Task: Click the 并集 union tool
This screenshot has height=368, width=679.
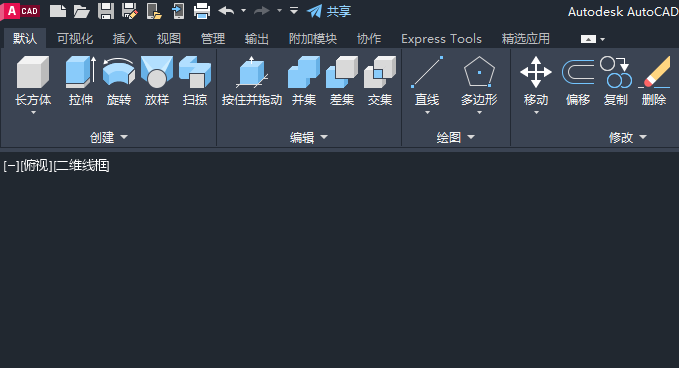Action: [304, 81]
